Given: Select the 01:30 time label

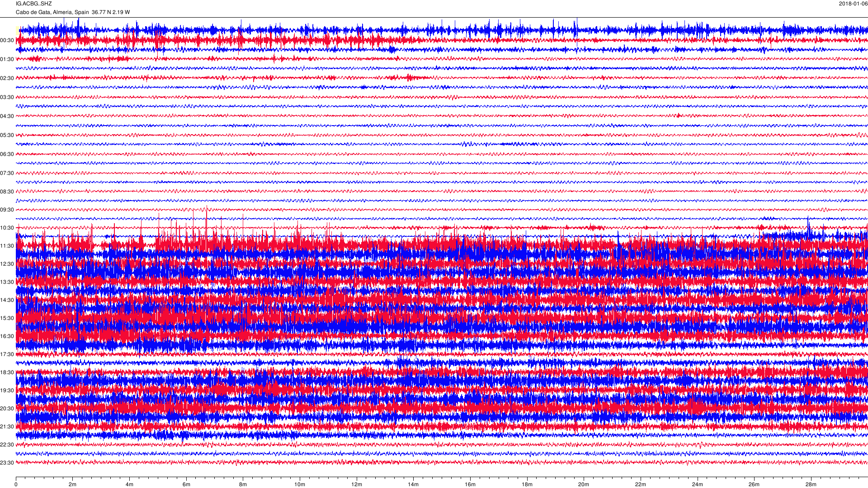Looking at the screenshot, I should coord(7,60).
